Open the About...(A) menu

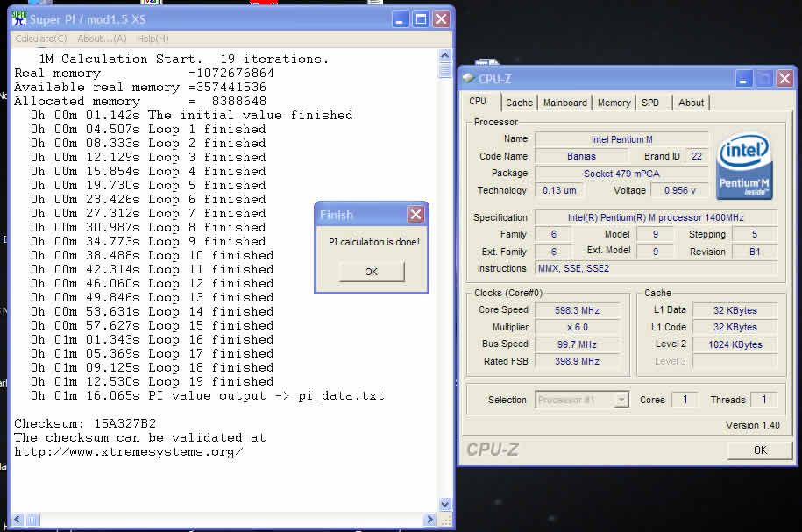(102, 39)
